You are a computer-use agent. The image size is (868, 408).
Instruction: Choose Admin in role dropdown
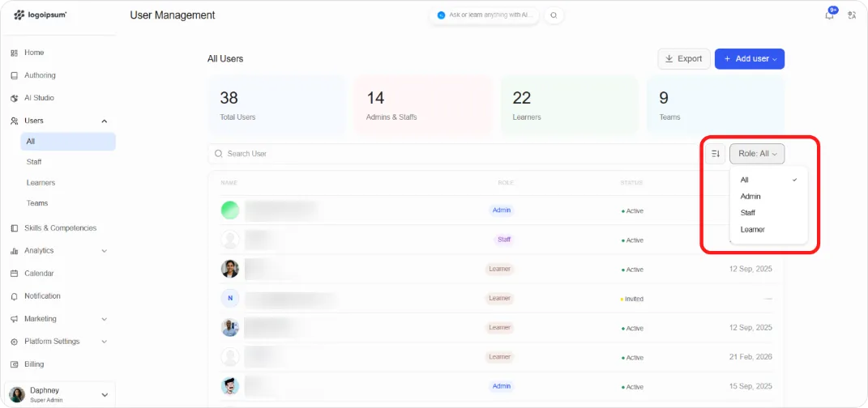[769, 196]
